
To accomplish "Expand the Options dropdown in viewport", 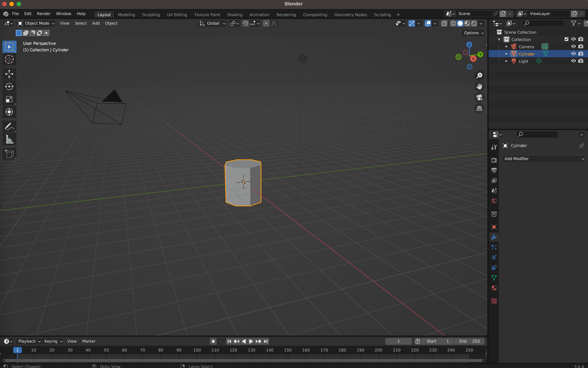I will tap(474, 33).
